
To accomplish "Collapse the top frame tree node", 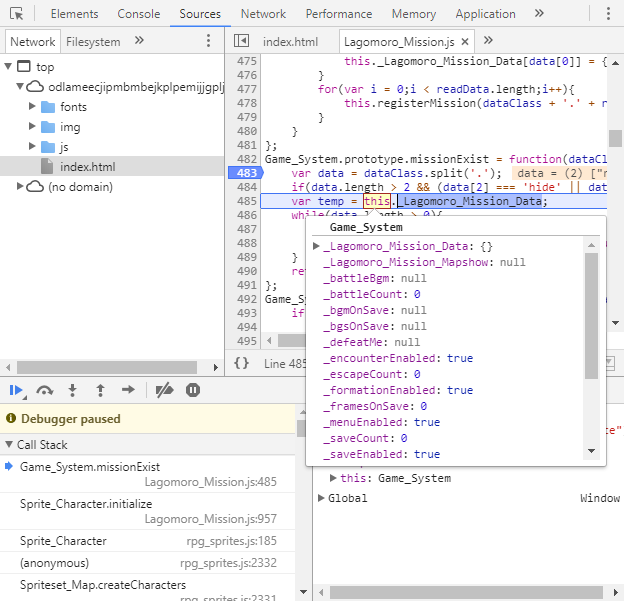I will click(x=8, y=66).
